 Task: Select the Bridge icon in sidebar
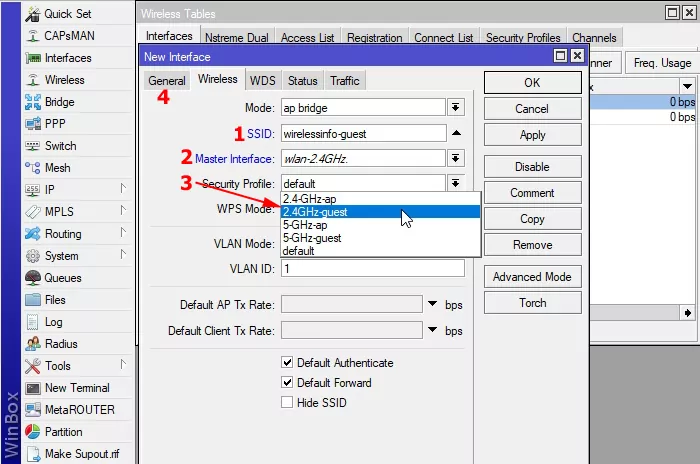click(33, 102)
